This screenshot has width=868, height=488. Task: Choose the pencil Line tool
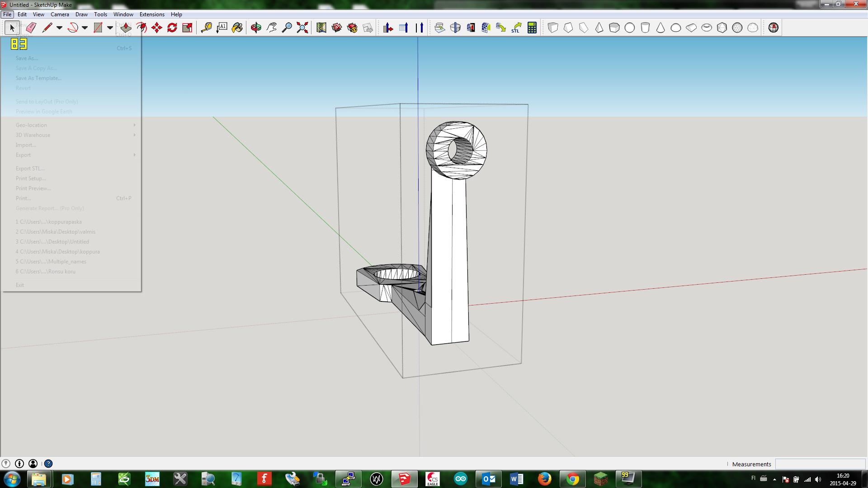coord(47,28)
